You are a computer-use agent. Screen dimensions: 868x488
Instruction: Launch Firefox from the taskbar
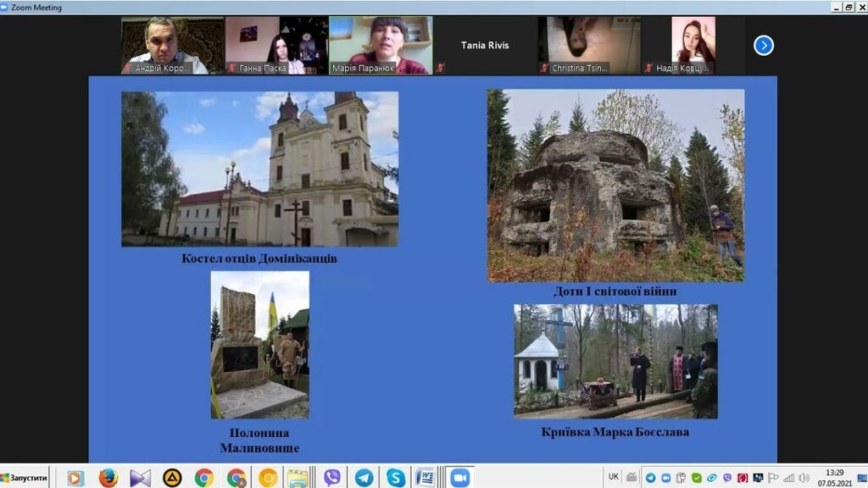pyautogui.click(x=108, y=477)
